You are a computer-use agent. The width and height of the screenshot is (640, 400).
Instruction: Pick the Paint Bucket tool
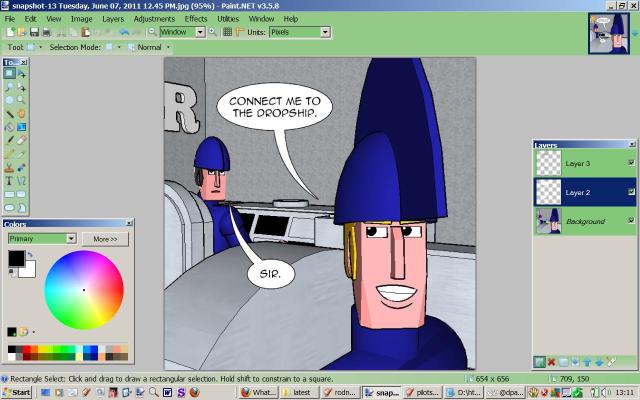tap(9, 127)
